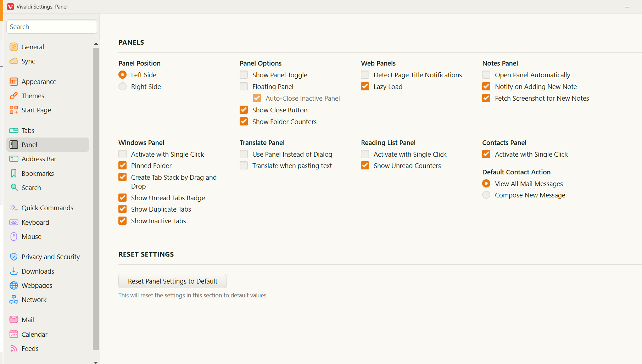This screenshot has height=364, width=642.
Task: Click the Tabs icon in sidebar
Action: click(14, 130)
